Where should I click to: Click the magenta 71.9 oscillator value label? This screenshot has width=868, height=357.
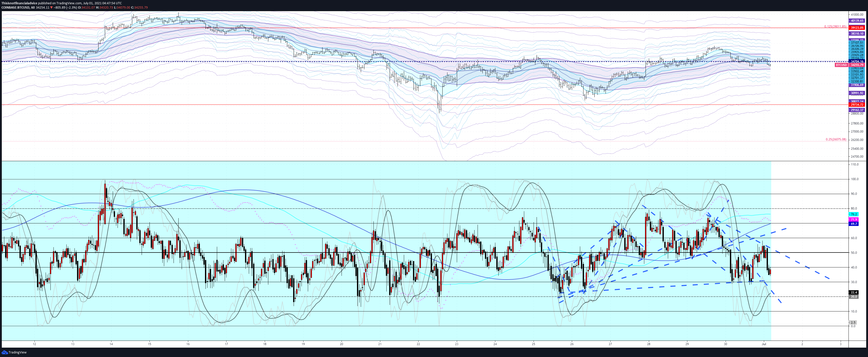coord(854,219)
